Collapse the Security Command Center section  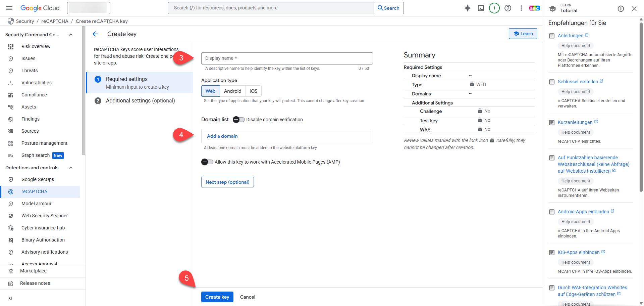pos(71,35)
